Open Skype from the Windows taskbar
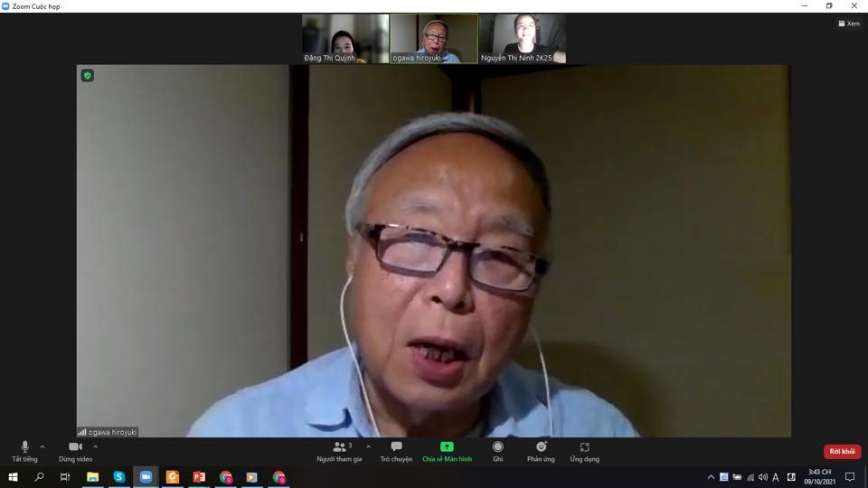The width and height of the screenshot is (868, 488). point(119,477)
